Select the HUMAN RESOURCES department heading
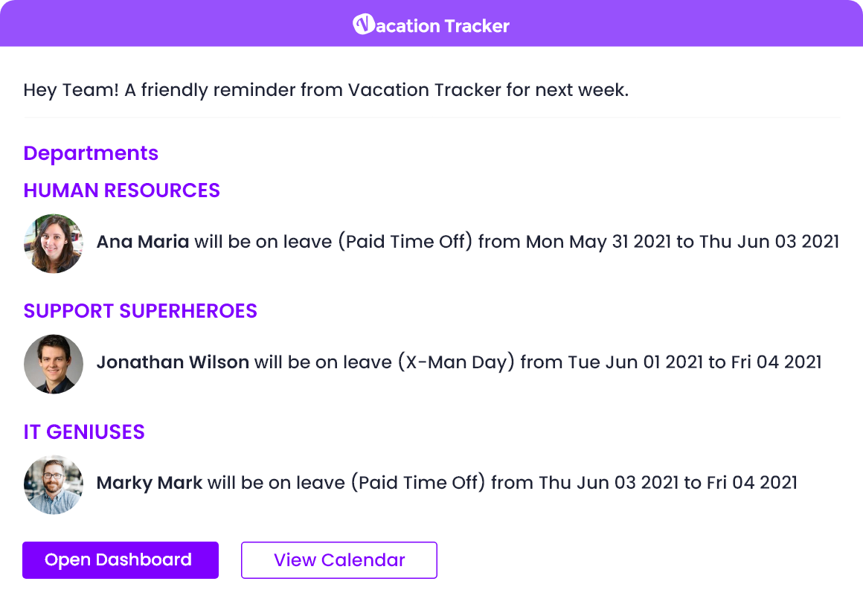The image size is (863, 616). point(121,190)
